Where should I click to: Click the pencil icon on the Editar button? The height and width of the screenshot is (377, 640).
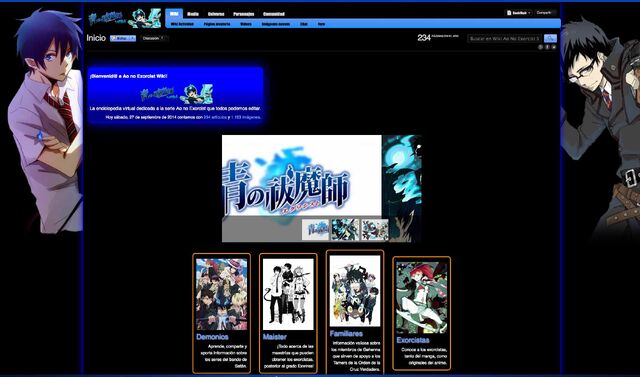point(113,38)
